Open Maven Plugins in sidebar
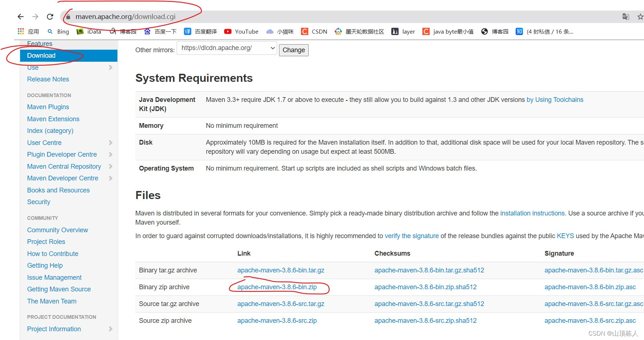Image resolution: width=644 pixels, height=340 pixels. pyautogui.click(x=48, y=107)
